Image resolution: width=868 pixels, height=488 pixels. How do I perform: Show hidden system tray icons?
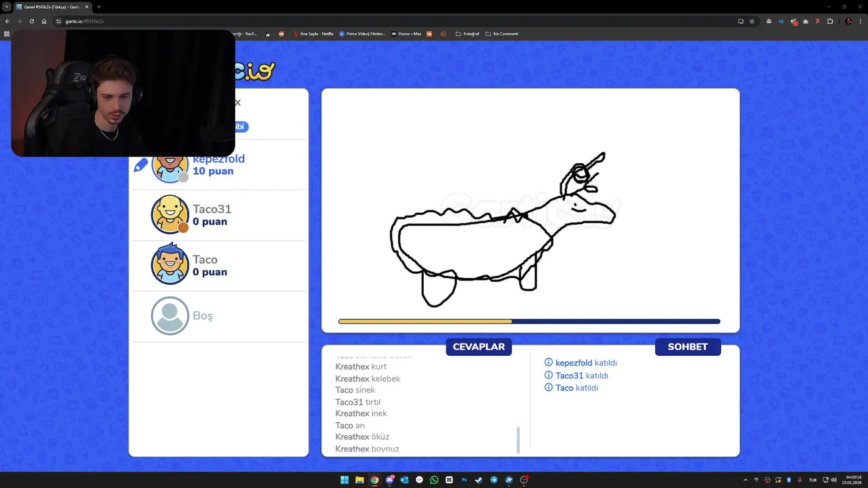pos(745,480)
